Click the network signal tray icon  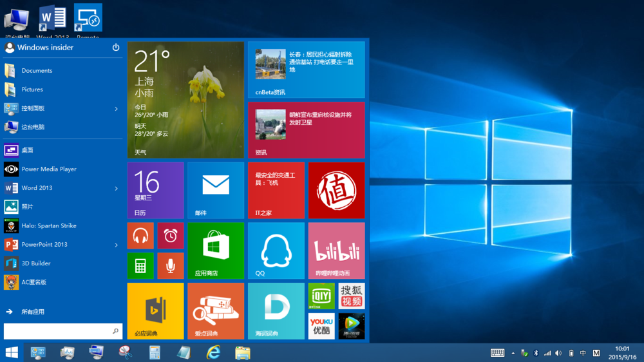[547, 353]
